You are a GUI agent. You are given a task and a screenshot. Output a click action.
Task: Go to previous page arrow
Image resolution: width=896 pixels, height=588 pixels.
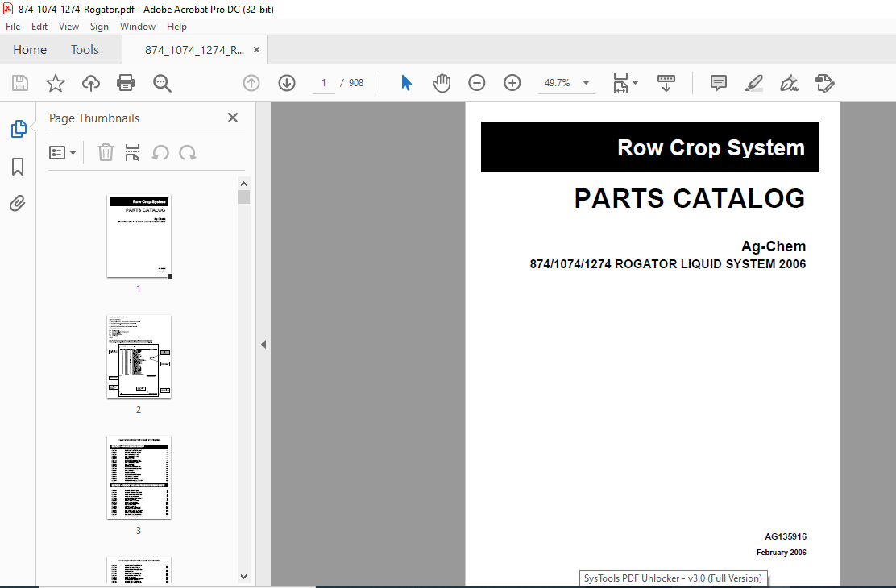[x=251, y=83]
